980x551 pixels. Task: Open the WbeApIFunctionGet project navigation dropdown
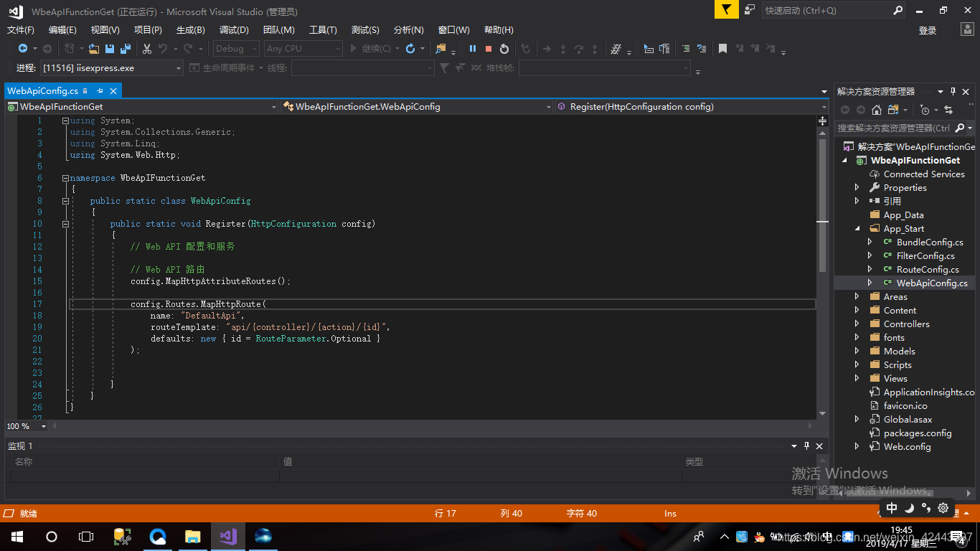tap(142, 106)
